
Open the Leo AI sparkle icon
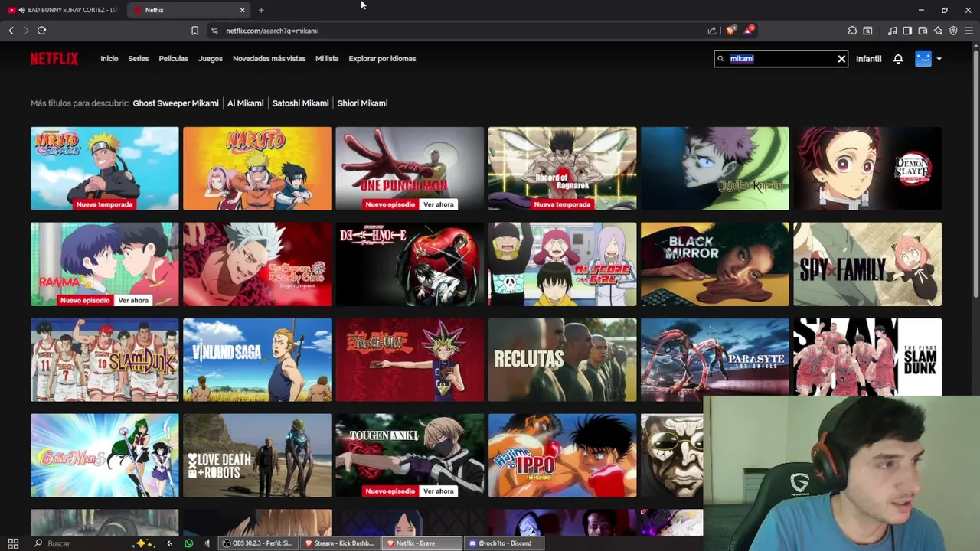[x=938, y=31]
